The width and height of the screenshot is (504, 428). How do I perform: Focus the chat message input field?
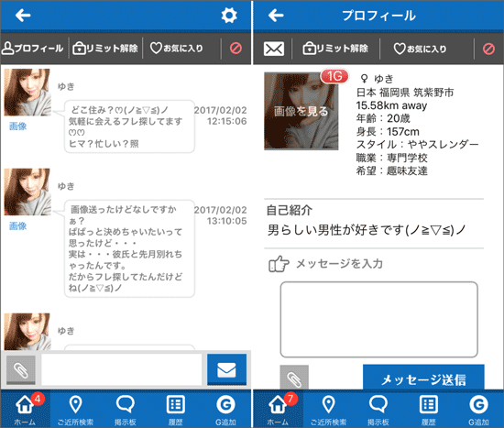coord(122,369)
